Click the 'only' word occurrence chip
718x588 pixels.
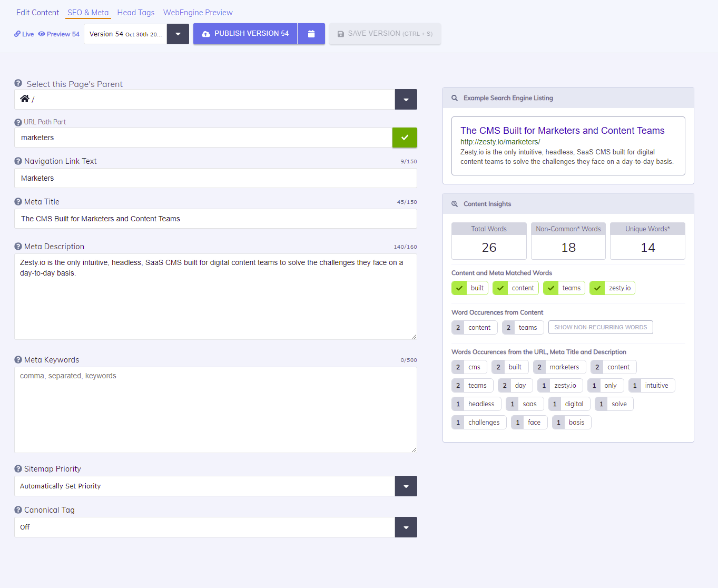(x=606, y=386)
